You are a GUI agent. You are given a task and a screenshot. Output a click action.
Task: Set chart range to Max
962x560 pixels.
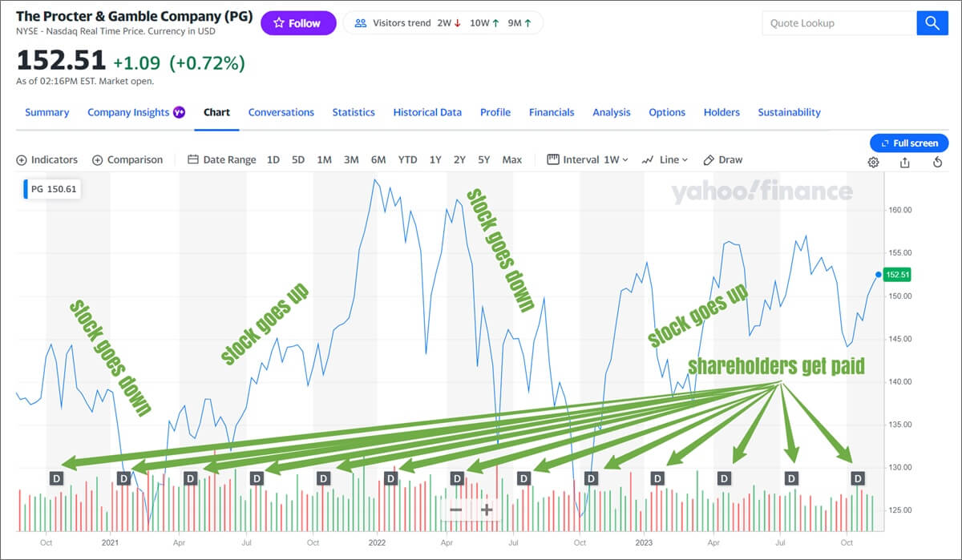[x=511, y=159]
